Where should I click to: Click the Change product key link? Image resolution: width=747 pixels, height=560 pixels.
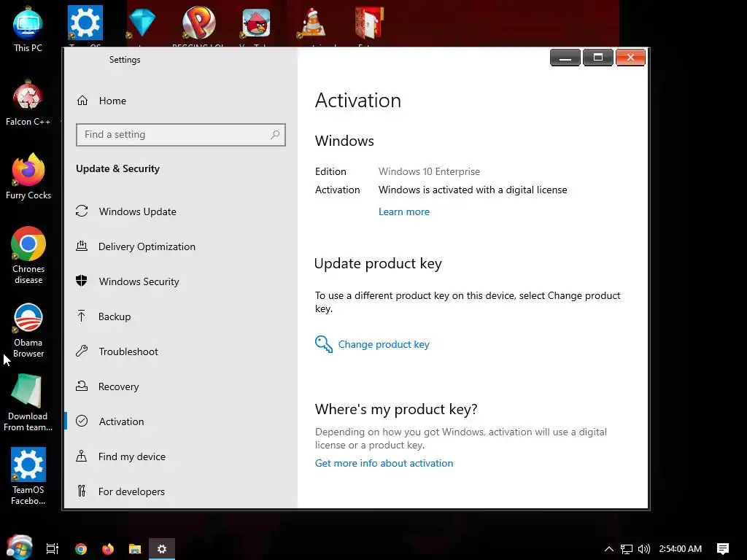pos(384,344)
